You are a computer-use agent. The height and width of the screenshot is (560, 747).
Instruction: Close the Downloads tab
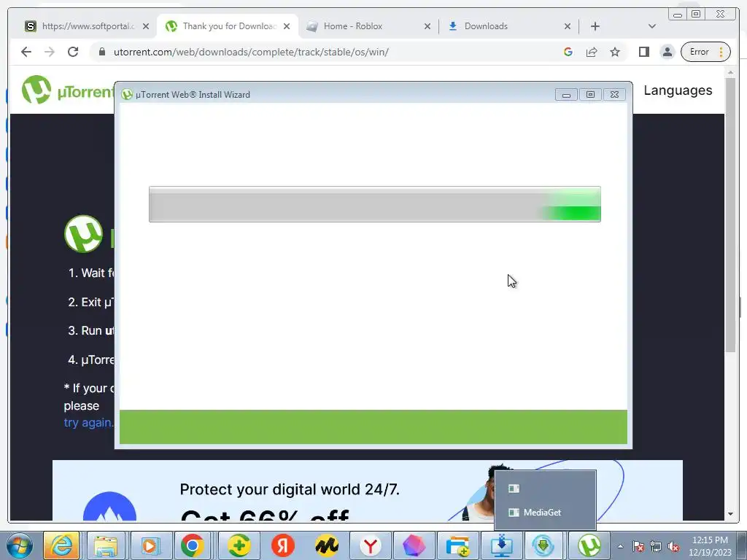pyautogui.click(x=568, y=27)
